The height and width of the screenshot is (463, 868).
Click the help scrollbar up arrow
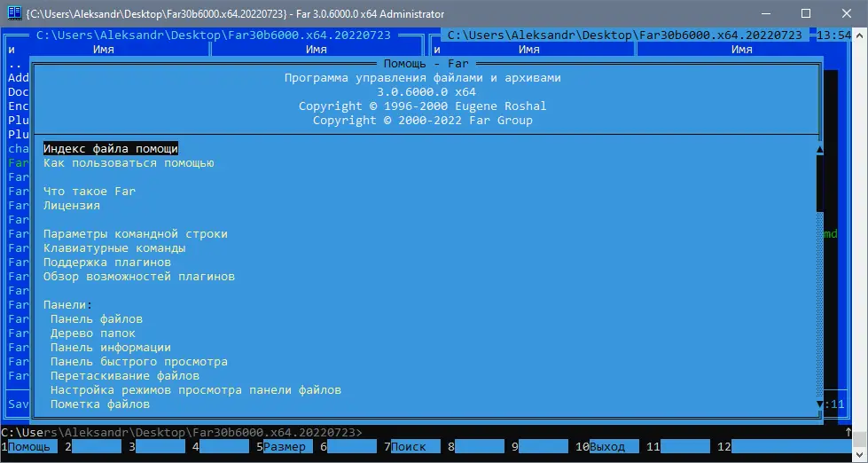pyautogui.click(x=820, y=149)
